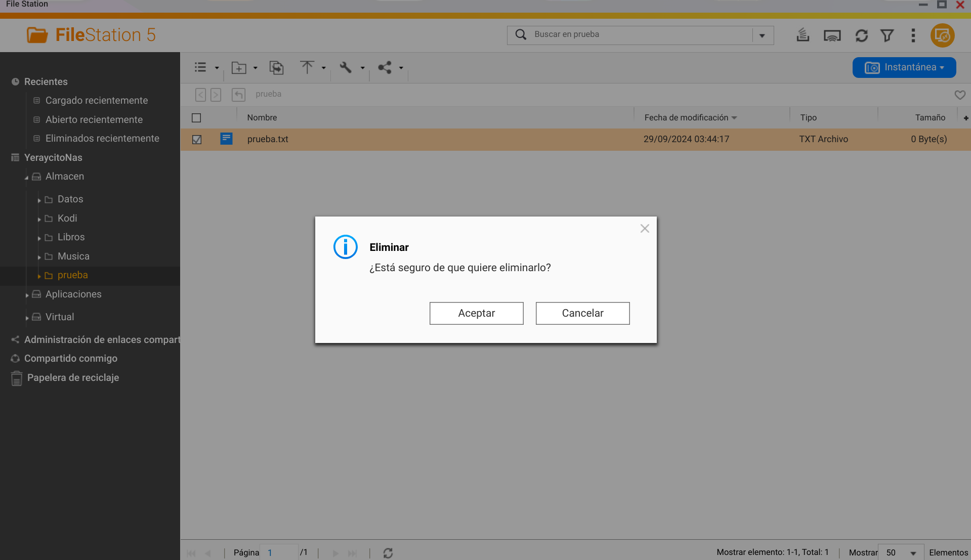Open items-per-page dropdown showing 50
This screenshot has width=971, height=560.
[901, 552]
